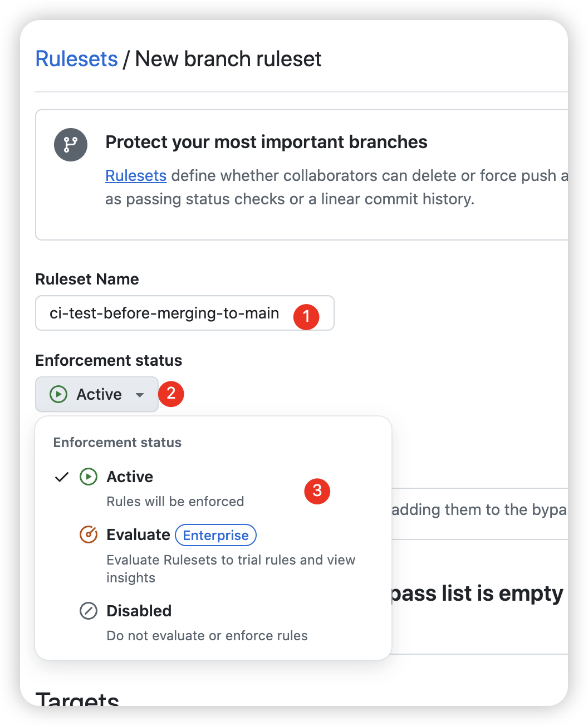This screenshot has width=588, height=726.
Task: Open the Rulesets documentation link in banner
Action: coord(136,176)
